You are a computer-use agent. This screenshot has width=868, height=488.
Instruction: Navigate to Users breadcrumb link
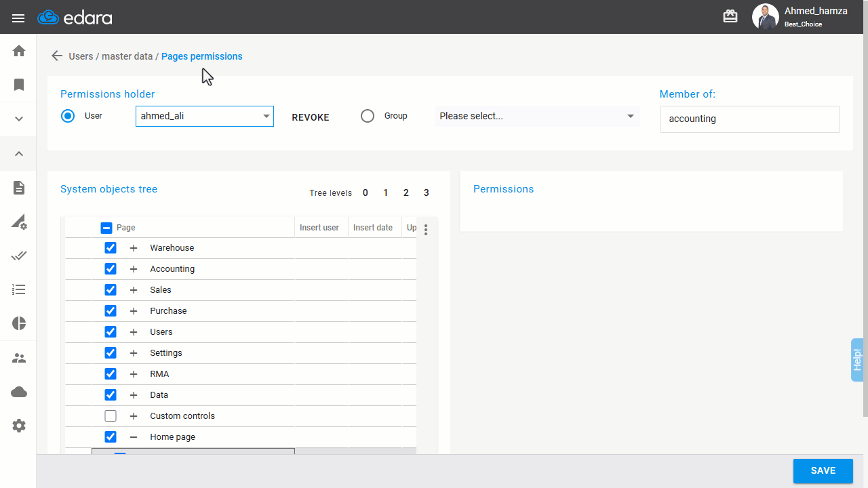click(81, 56)
